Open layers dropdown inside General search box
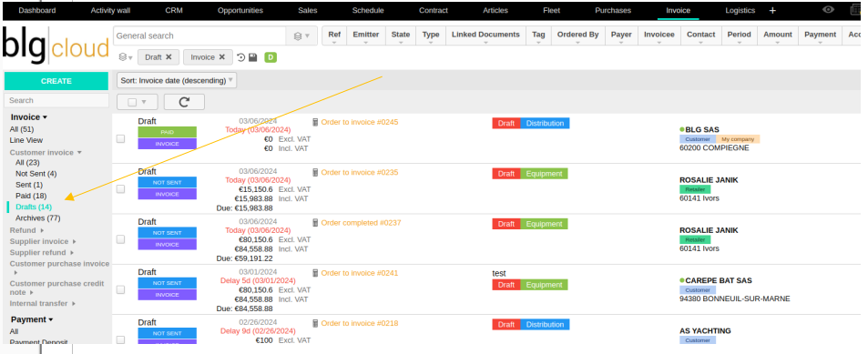This screenshot has height=354, width=868. 301,36
